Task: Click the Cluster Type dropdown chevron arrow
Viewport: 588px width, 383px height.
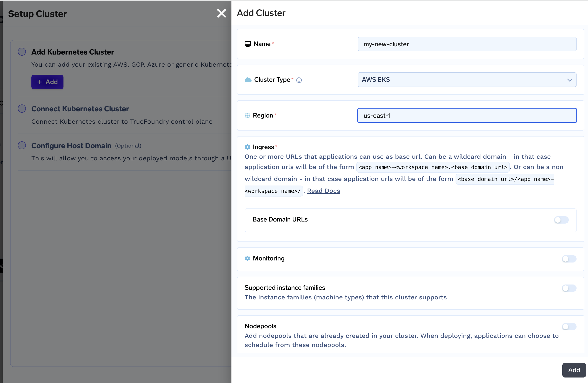Action: point(569,80)
